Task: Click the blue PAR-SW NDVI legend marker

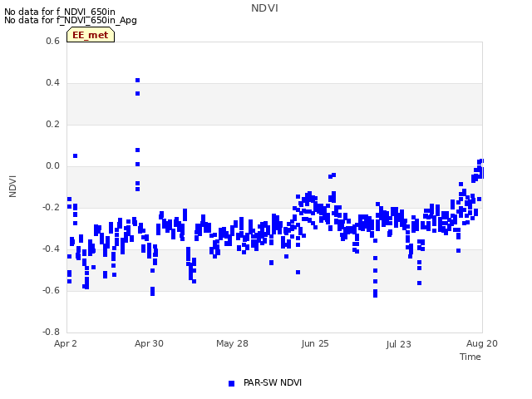Action: click(231, 383)
